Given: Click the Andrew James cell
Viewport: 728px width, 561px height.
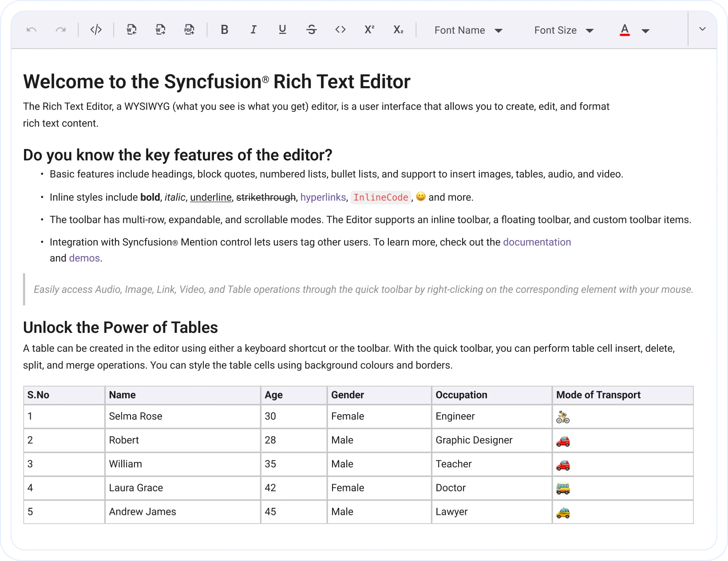Looking at the screenshot, I should tap(182, 512).
